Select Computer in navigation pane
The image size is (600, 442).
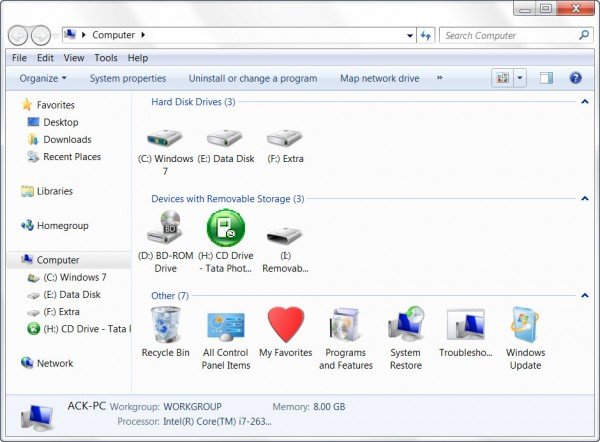tap(58, 260)
